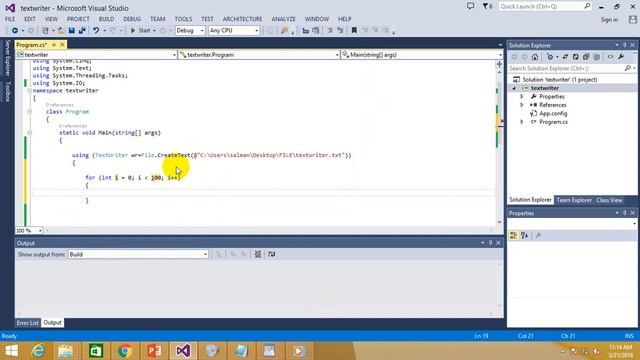Viewport: 640px width, 360px height.
Task: Open the EDIT menu
Action: point(30,19)
